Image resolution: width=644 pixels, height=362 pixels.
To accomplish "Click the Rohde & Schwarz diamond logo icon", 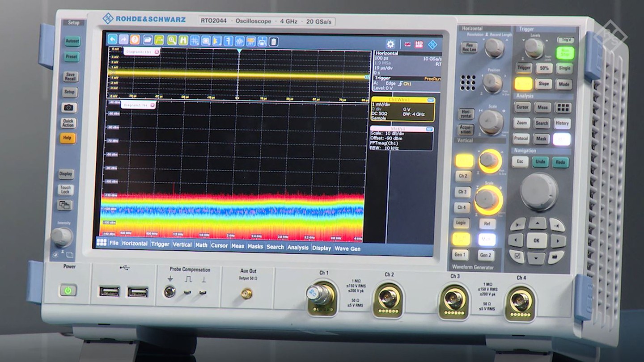I will (432, 45).
